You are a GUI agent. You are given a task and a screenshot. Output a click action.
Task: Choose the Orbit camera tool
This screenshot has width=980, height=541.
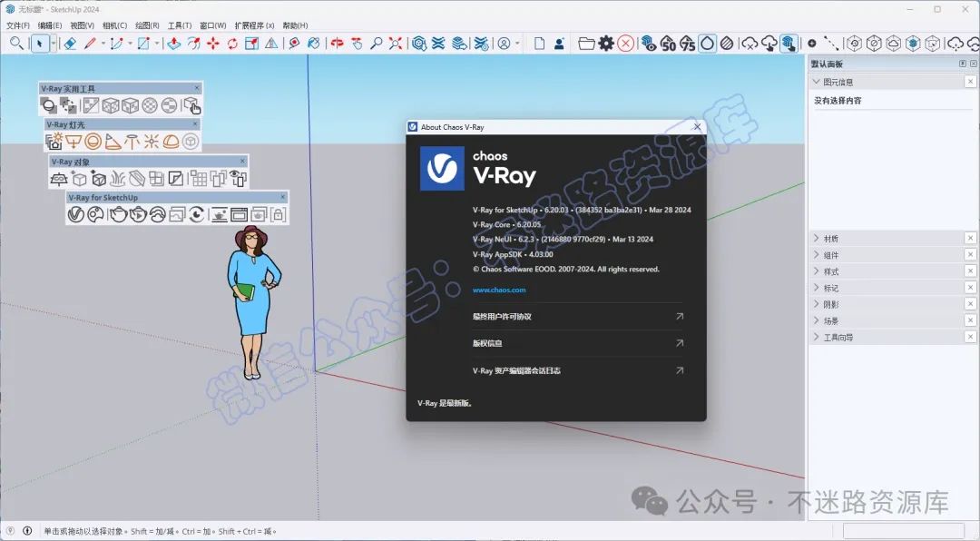pos(337,44)
